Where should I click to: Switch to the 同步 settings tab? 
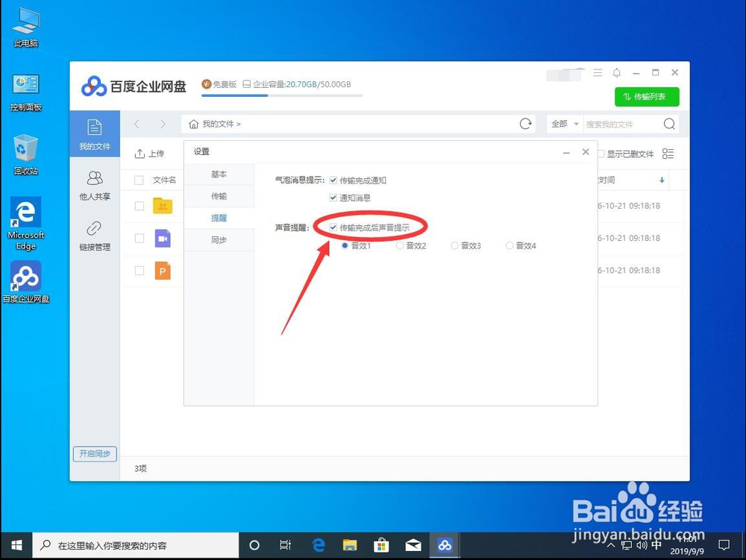click(x=220, y=239)
